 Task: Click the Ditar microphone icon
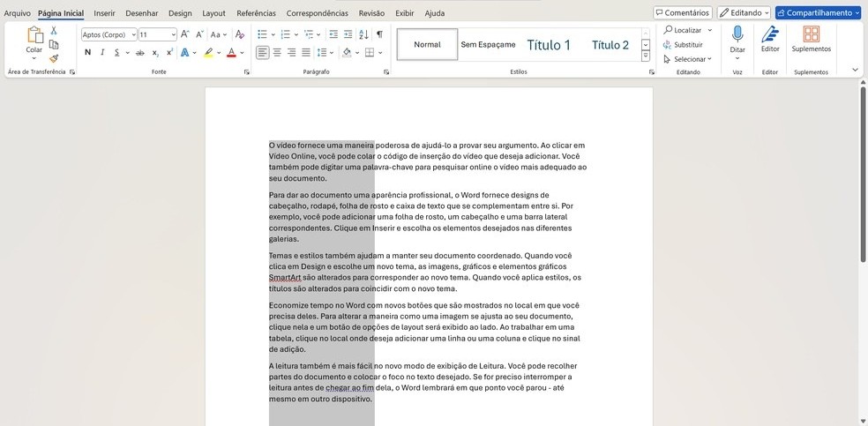737,34
